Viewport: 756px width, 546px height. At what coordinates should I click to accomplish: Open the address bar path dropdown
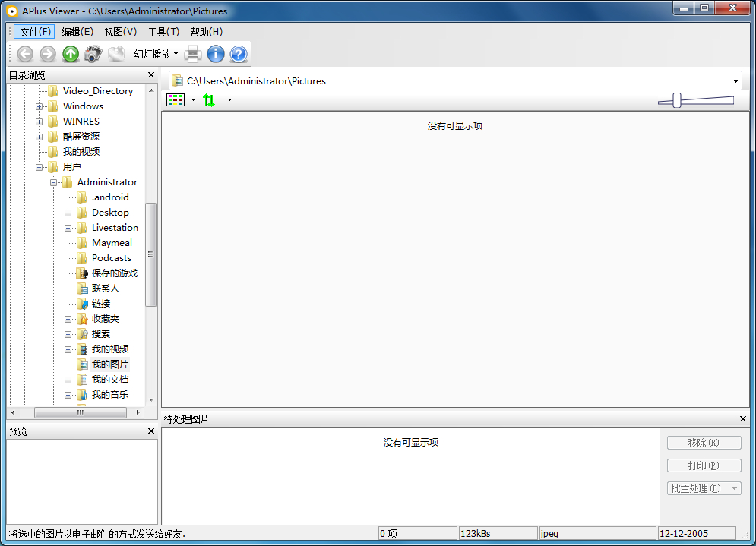[735, 80]
